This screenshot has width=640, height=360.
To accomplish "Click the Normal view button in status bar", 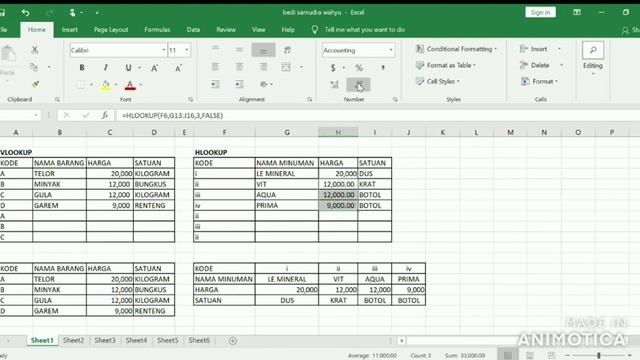I will click(508, 355).
